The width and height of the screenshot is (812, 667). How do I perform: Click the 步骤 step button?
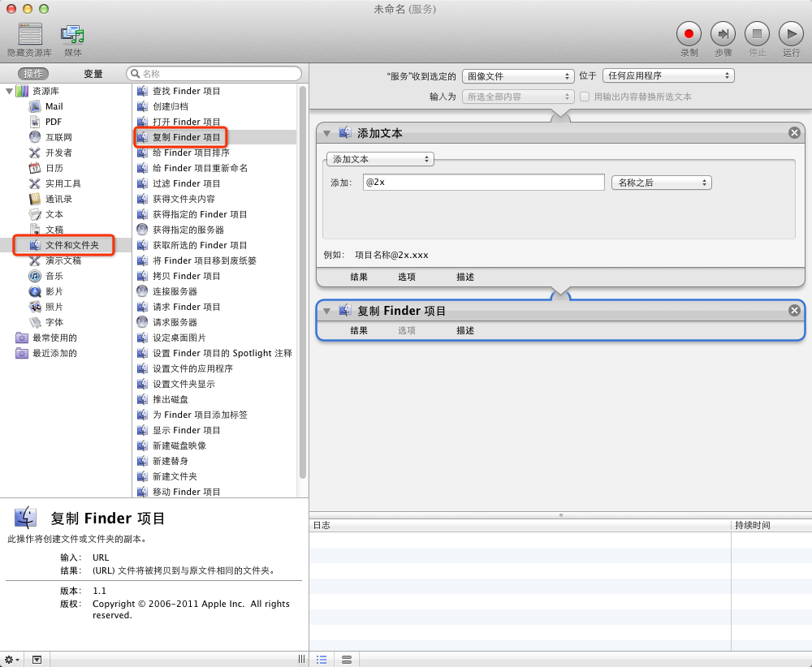723,34
